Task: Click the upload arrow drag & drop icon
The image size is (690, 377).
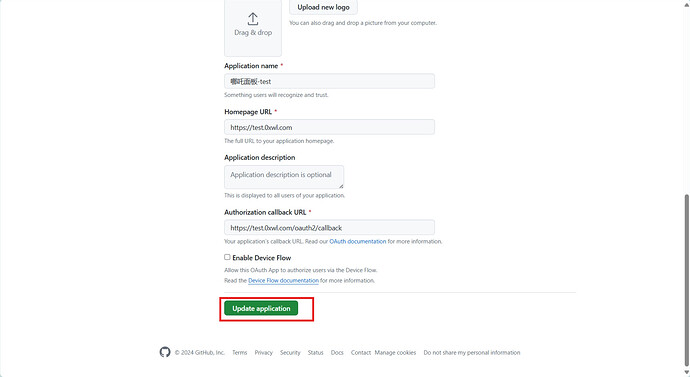Action: (253, 19)
